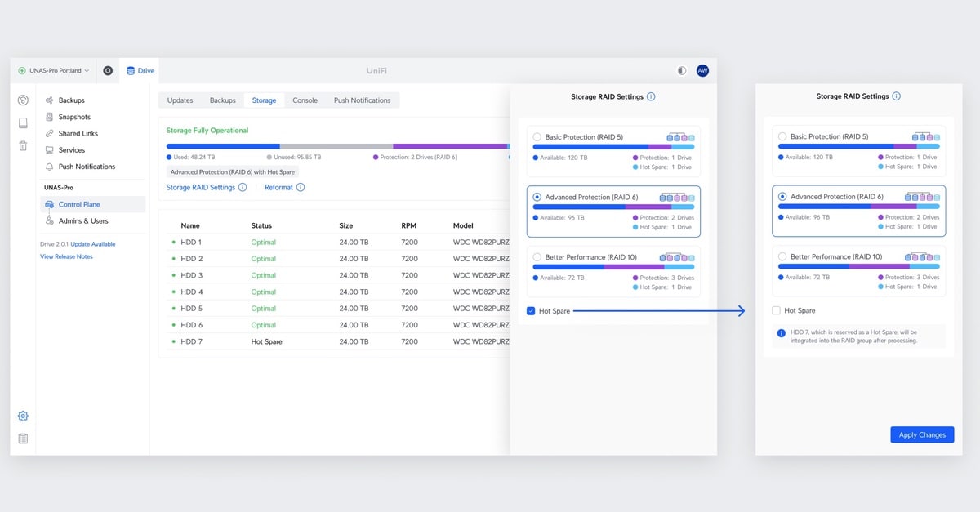This screenshot has height=512, width=980.
Task: Toggle the light/dark theme icon
Action: [x=682, y=71]
